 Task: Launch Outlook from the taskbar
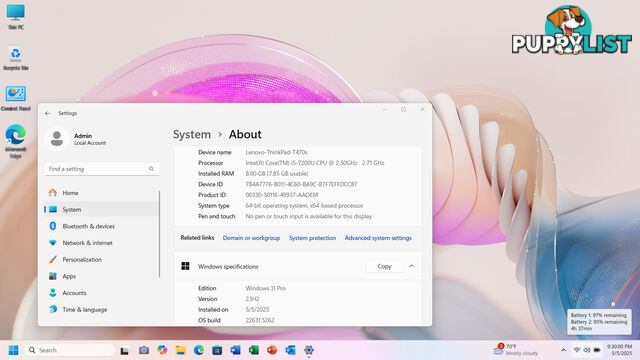[290, 350]
